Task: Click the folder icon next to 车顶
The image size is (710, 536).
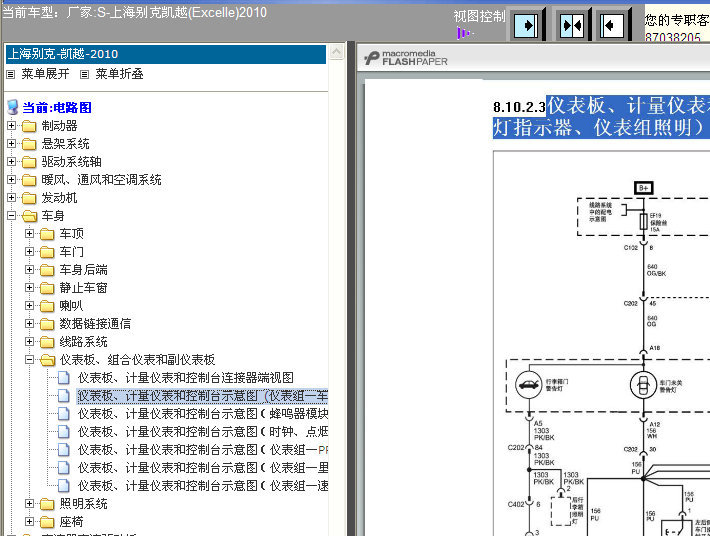Action: point(47,234)
